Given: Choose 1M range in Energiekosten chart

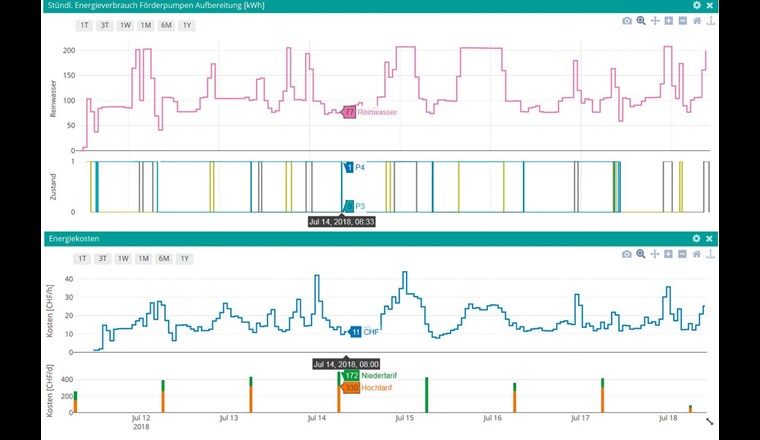Looking at the screenshot, I should click(144, 258).
